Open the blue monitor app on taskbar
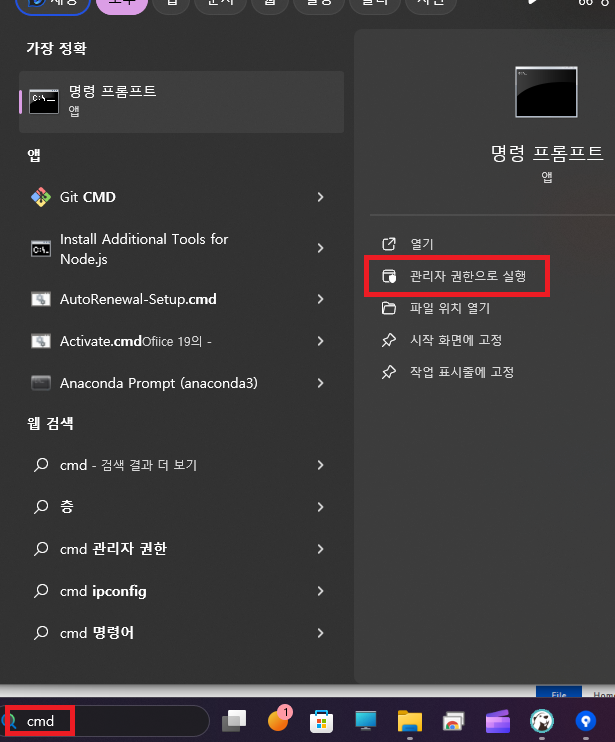This screenshot has width=615, height=742. 366,721
